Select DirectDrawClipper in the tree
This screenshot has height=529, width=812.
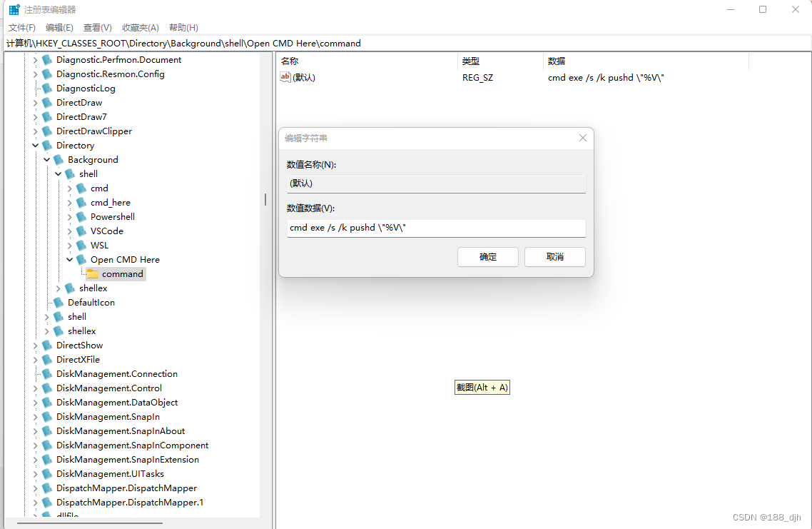tap(93, 131)
